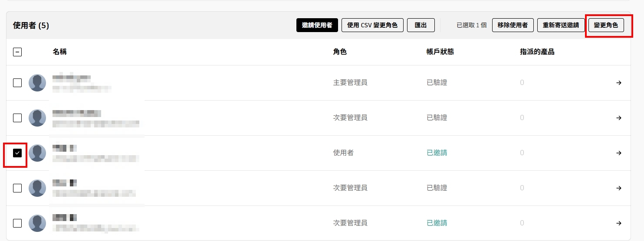Screen dimensions: 644x241
Task: Check the 主要管理員 row checkbox
Action: coord(17,83)
